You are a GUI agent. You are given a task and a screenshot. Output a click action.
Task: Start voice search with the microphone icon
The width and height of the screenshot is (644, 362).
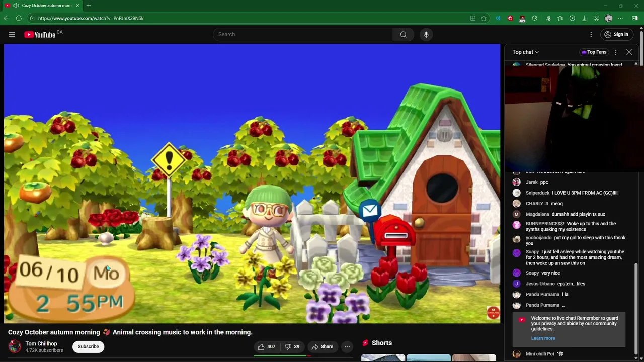pyautogui.click(x=426, y=34)
